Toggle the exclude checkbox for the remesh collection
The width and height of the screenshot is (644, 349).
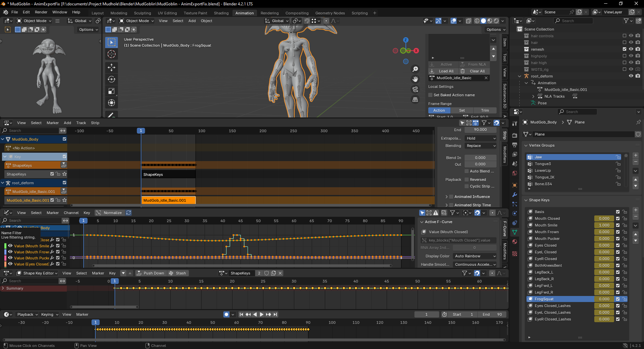tap(624, 49)
